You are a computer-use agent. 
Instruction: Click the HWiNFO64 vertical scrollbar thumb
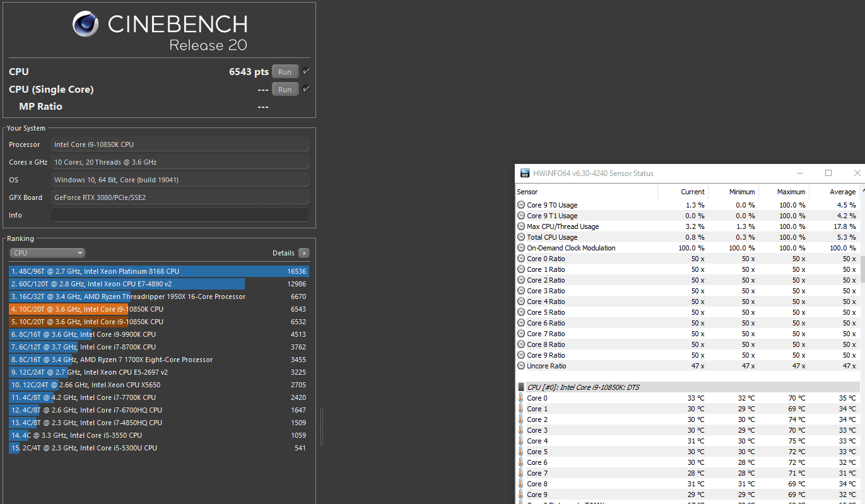tap(862, 268)
